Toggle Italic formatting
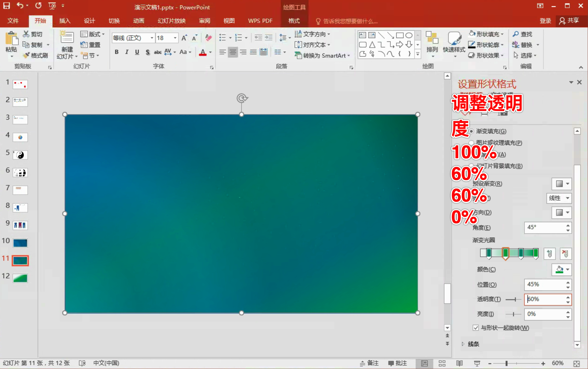Image resolution: width=588 pixels, height=369 pixels. point(126,52)
